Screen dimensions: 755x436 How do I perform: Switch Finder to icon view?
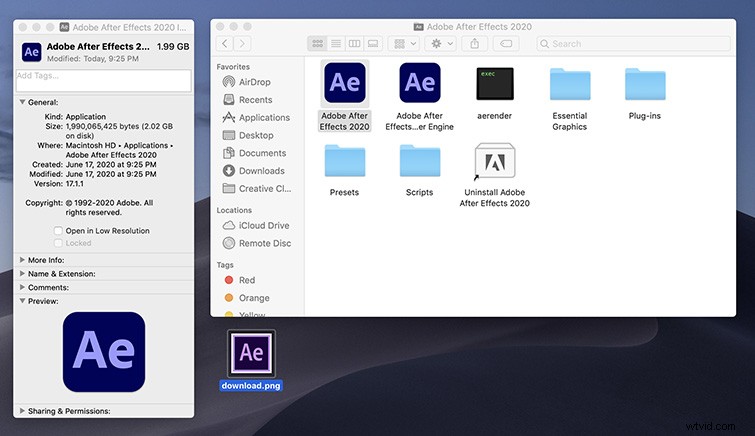(x=317, y=44)
